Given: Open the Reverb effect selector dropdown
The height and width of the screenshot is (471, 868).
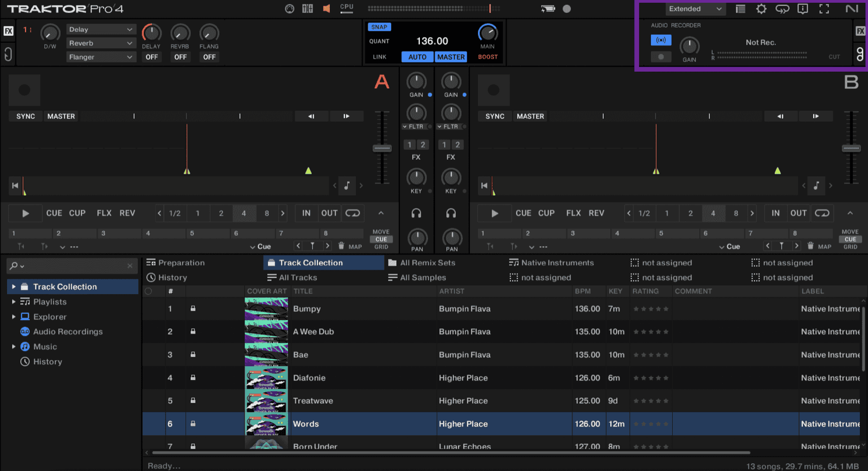Looking at the screenshot, I should pos(101,43).
